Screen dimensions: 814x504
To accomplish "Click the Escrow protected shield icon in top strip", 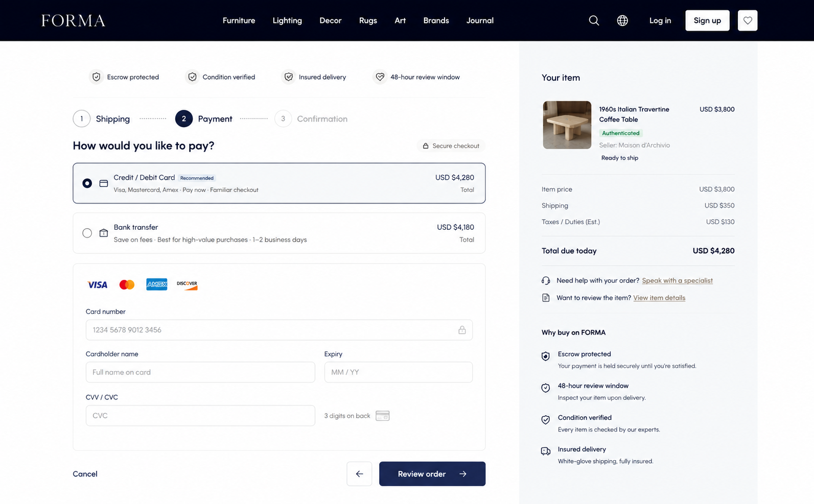I will coord(96,77).
